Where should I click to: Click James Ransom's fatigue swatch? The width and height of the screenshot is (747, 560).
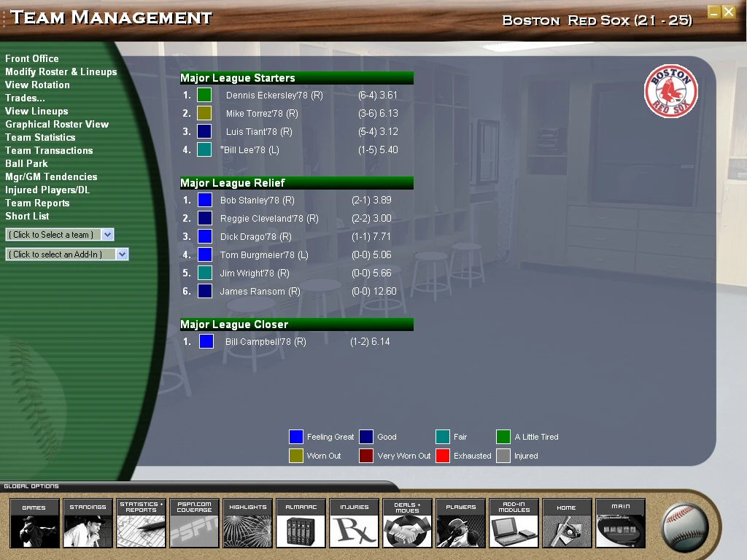[205, 291]
